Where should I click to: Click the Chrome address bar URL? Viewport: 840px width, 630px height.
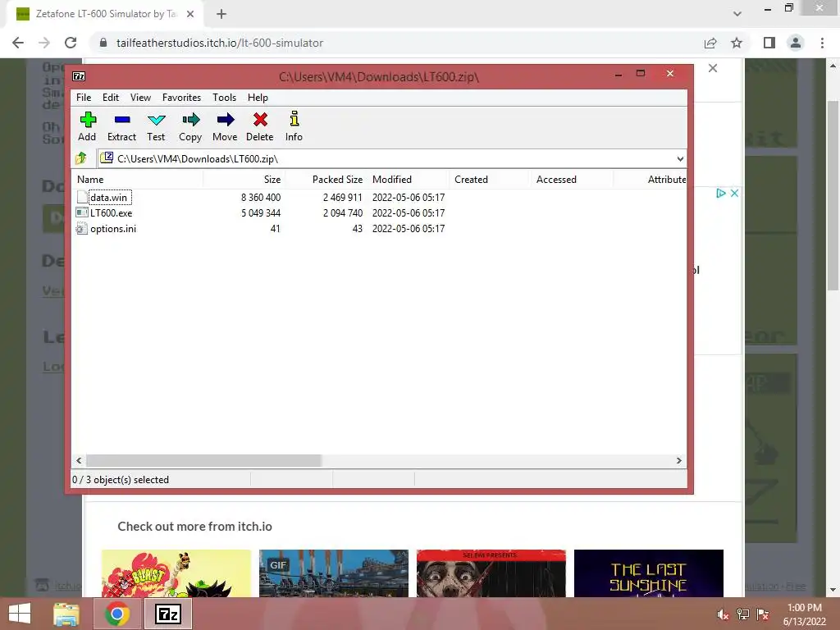(x=220, y=43)
